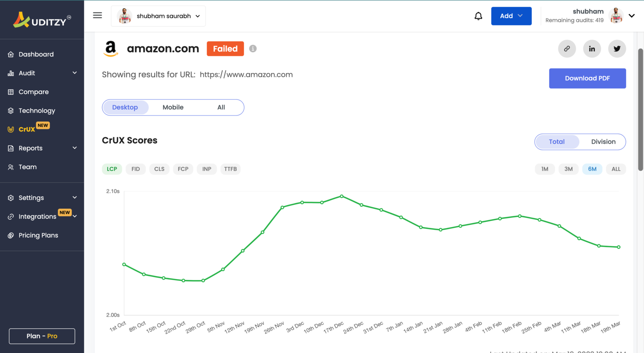Click the CrUX sidebar icon
The image size is (644, 353).
(11, 129)
